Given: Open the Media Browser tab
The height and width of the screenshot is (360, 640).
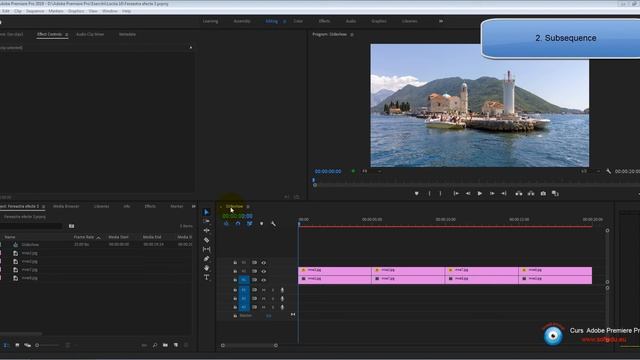Looking at the screenshot, I should [x=66, y=207].
